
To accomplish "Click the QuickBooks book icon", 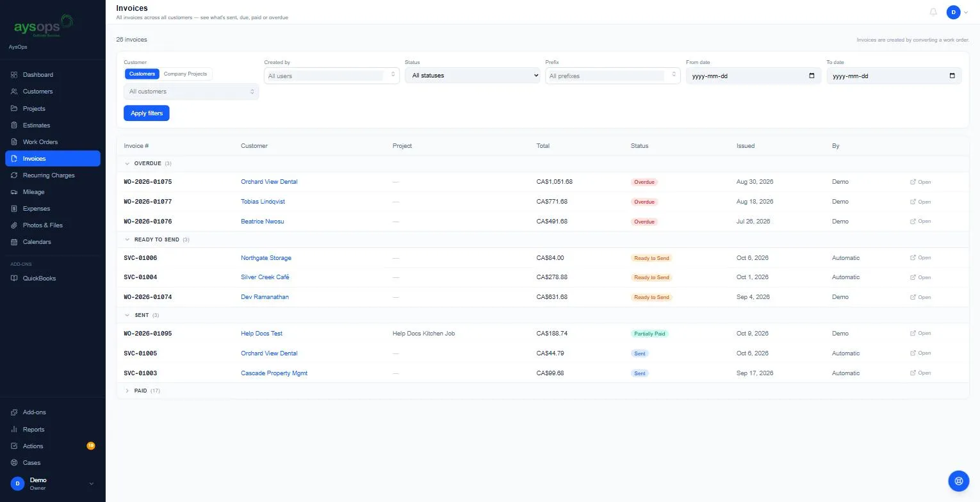I will tap(14, 279).
